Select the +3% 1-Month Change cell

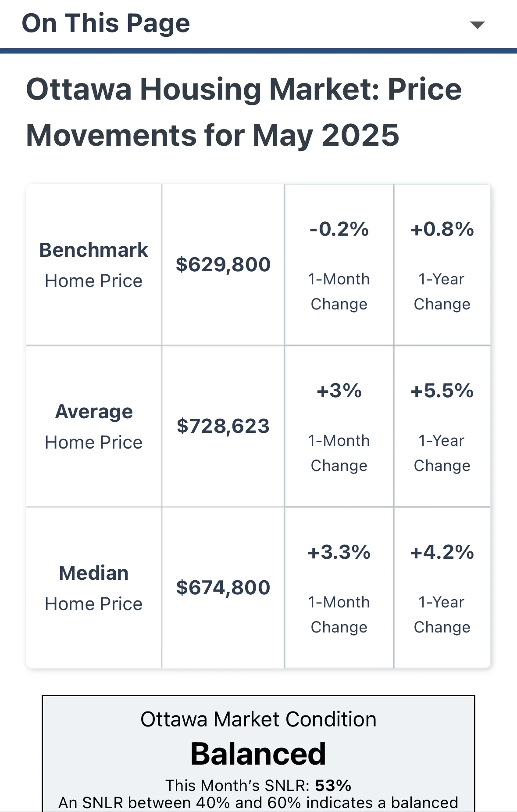[339, 426]
